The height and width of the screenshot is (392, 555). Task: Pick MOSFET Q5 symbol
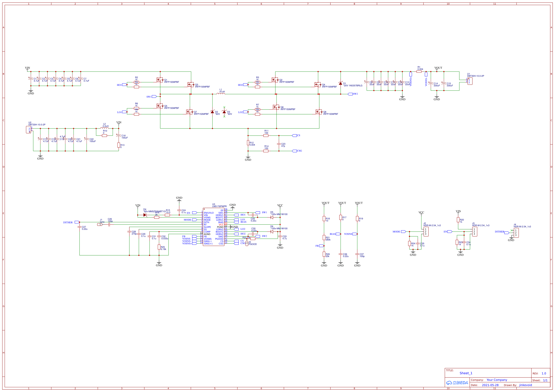160,106
